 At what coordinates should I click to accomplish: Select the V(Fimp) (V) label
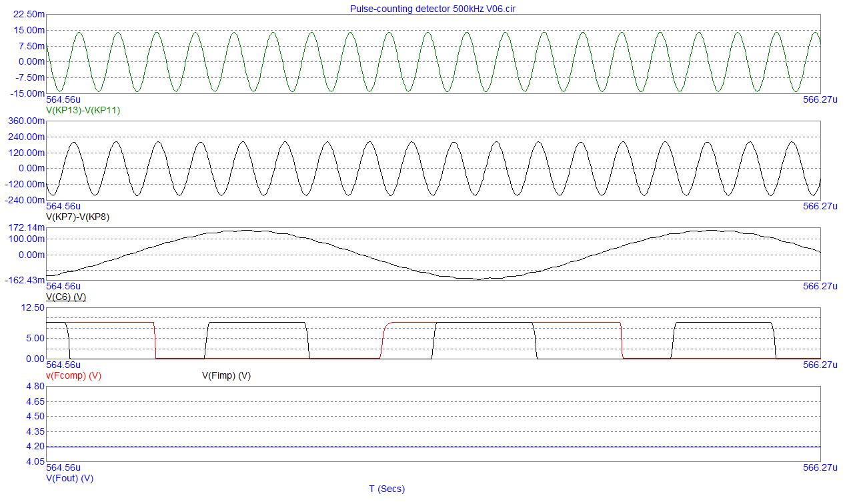pos(226,375)
